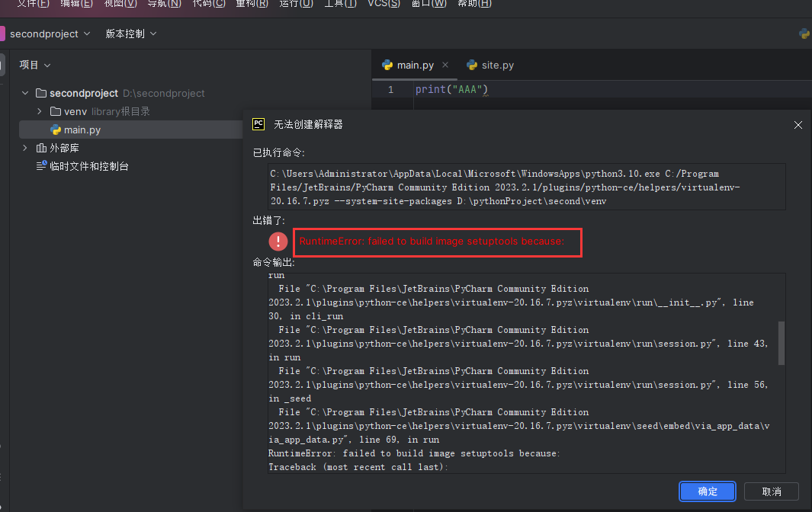Viewport: 812px width, 512px height.
Task: Open the VCS(S) menu
Action: [384, 4]
